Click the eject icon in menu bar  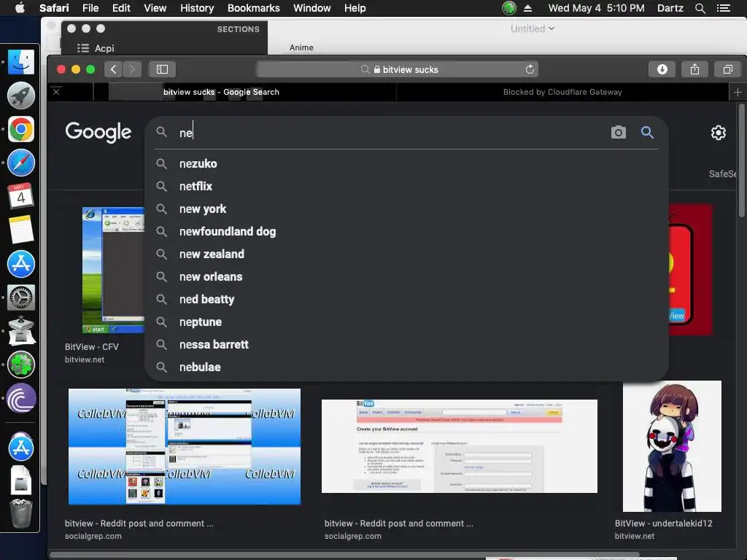click(527, 8)
